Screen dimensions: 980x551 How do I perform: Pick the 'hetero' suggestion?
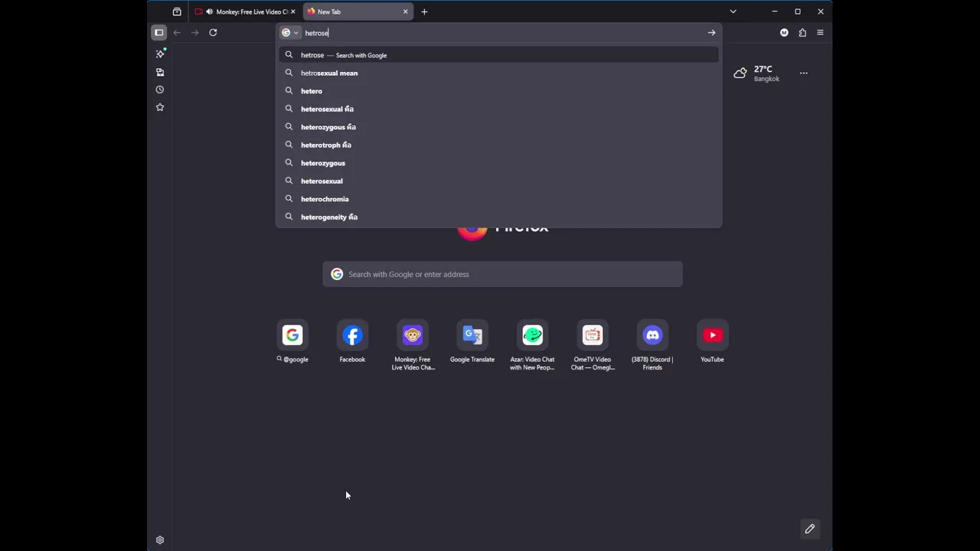tap(498, 91)
